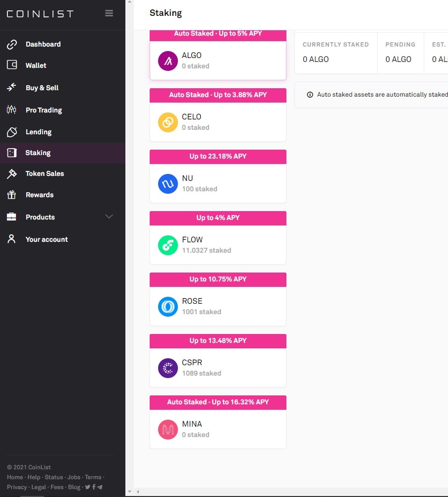This screenshot has width=448, height=497.
Task: Select the ALGO staking card
Action: [x=218, y=55]
